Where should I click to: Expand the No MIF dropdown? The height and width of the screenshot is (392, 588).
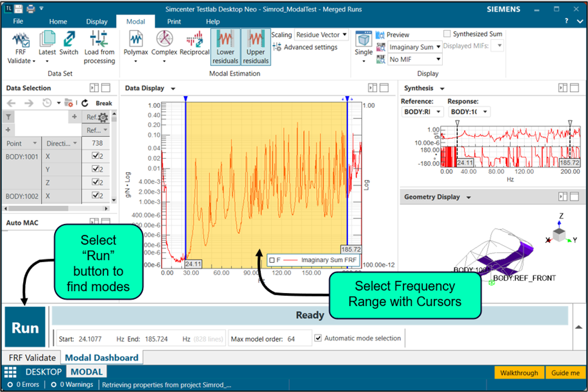coord(415,59)
